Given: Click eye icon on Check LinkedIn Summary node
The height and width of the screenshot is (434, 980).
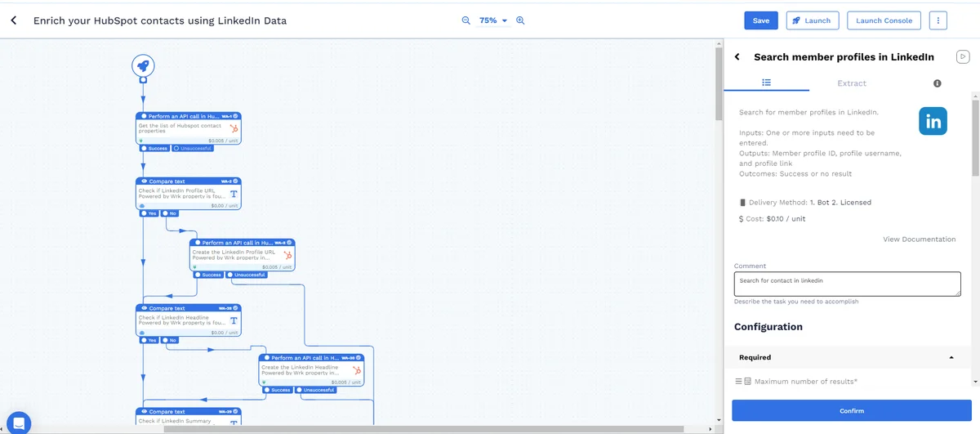Looking at the screenshot, I should pos(145,412).
